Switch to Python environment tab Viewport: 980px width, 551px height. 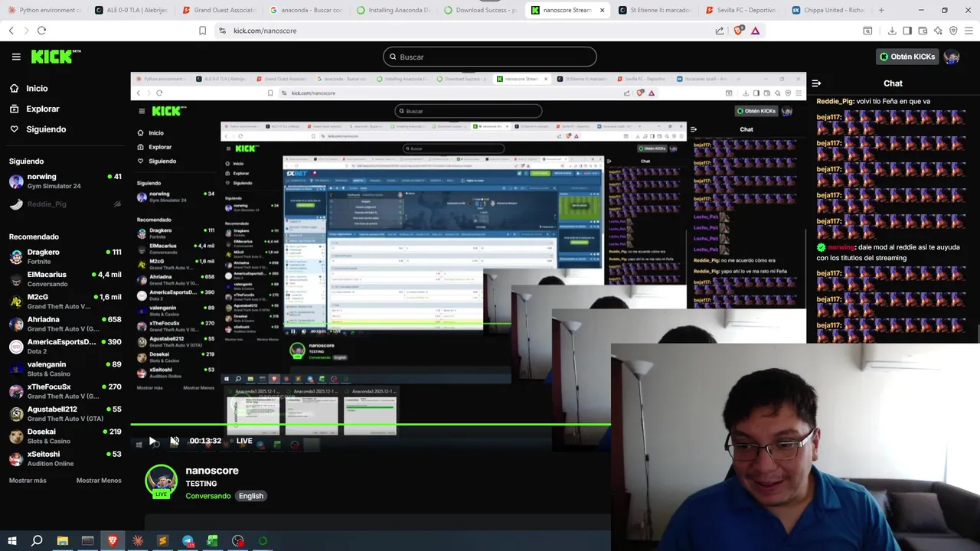(x=44, y=11)
